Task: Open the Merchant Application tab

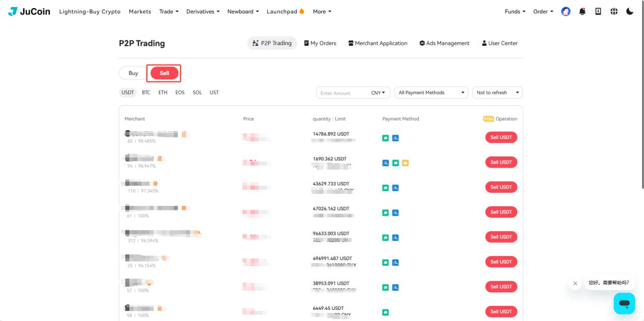Action: [x=378, y=43]
